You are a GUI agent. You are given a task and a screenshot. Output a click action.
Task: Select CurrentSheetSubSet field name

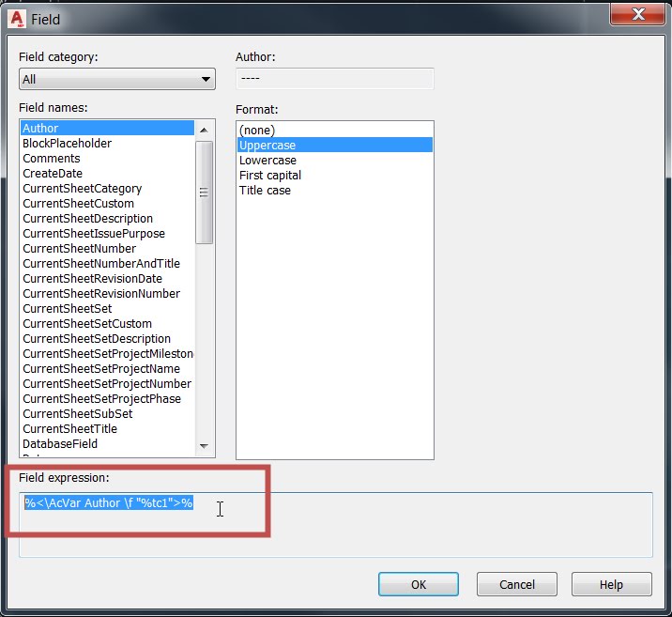(x=107, y=413)
